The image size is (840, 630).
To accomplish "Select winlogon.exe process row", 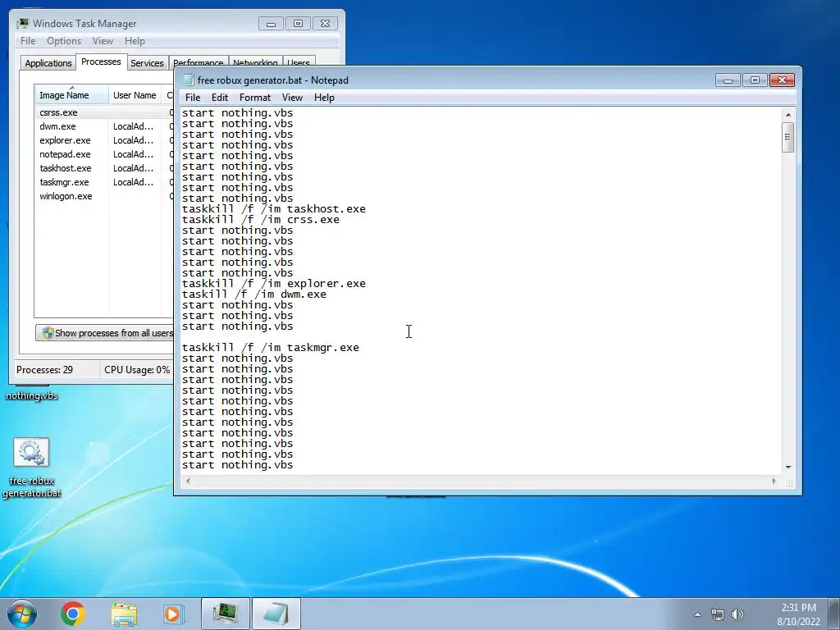I will [x=104, y=196].
